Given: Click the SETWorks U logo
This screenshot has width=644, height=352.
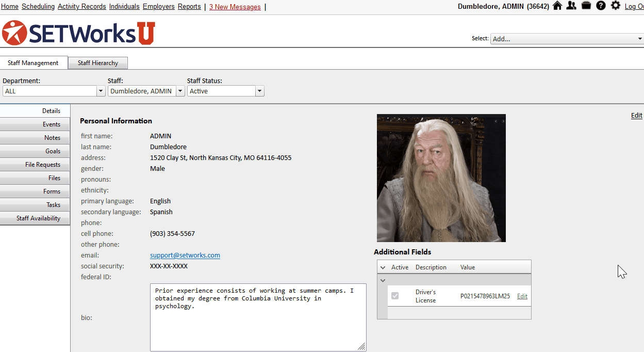Looking at the screenshot, I should point(78,33).
